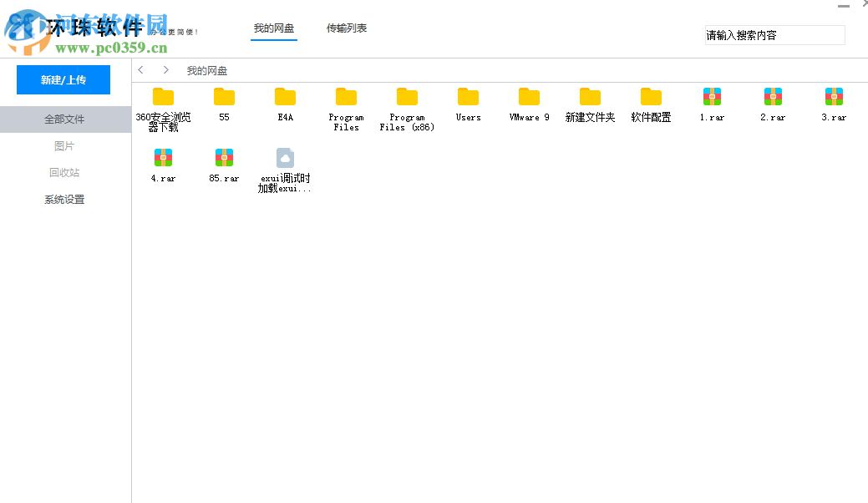Open the 新建文件夹 folder

(590, 96)
